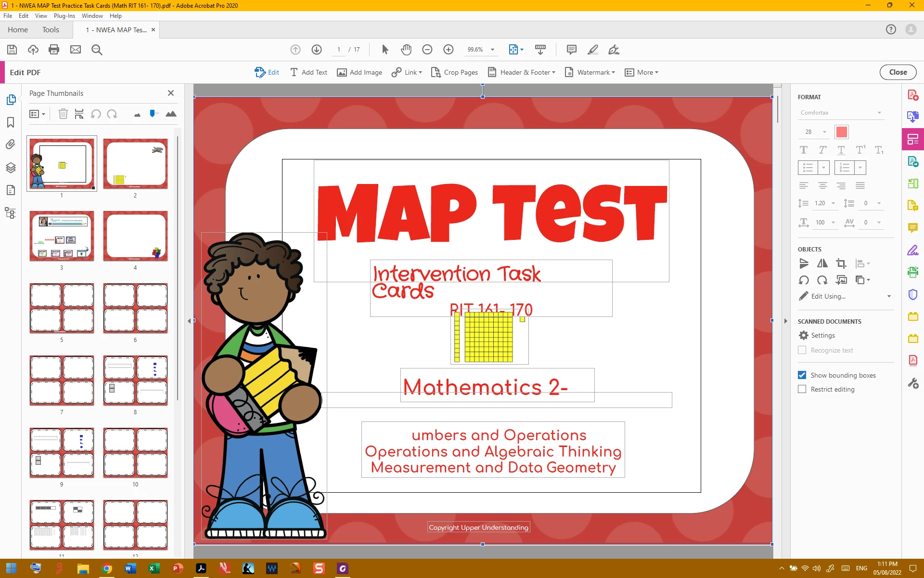
Task: Click Flip horizontal object icon
Action: pyautogui.click(x=822, y=263)
